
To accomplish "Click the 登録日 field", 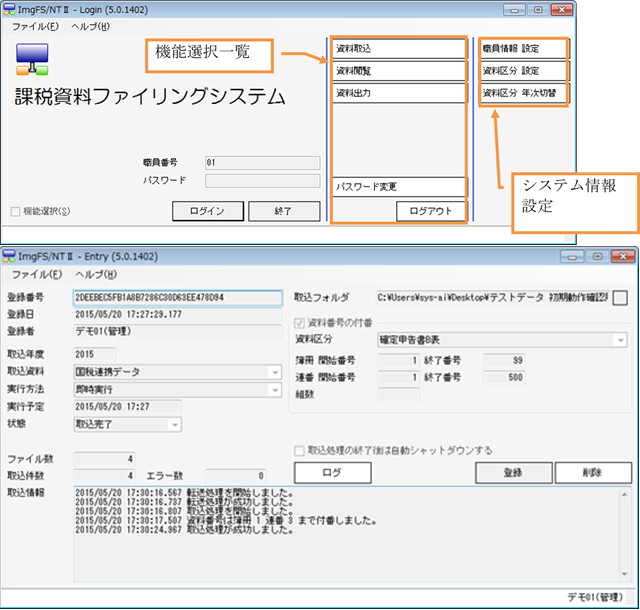I will (178, 314).
